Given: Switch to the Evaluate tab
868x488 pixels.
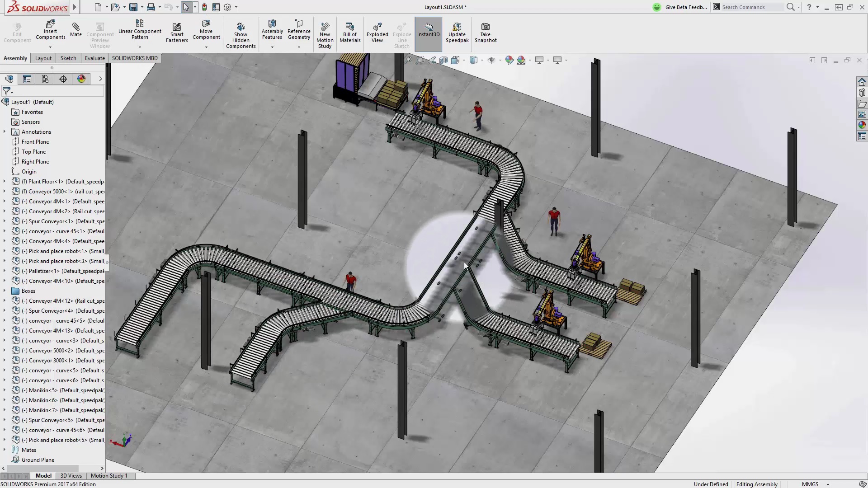Looking at the screenshot, I should pos(94,58).
